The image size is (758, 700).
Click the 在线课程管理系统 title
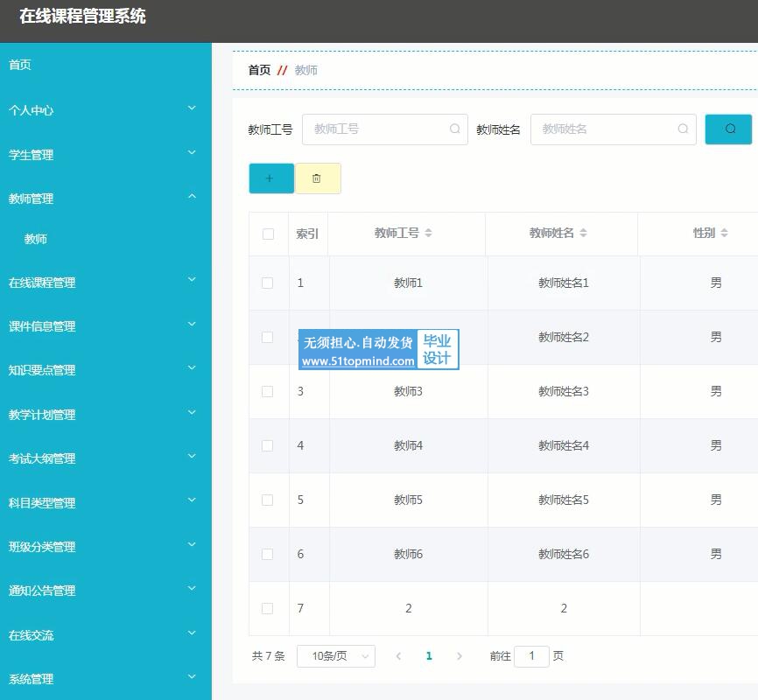tap(82, 17)
